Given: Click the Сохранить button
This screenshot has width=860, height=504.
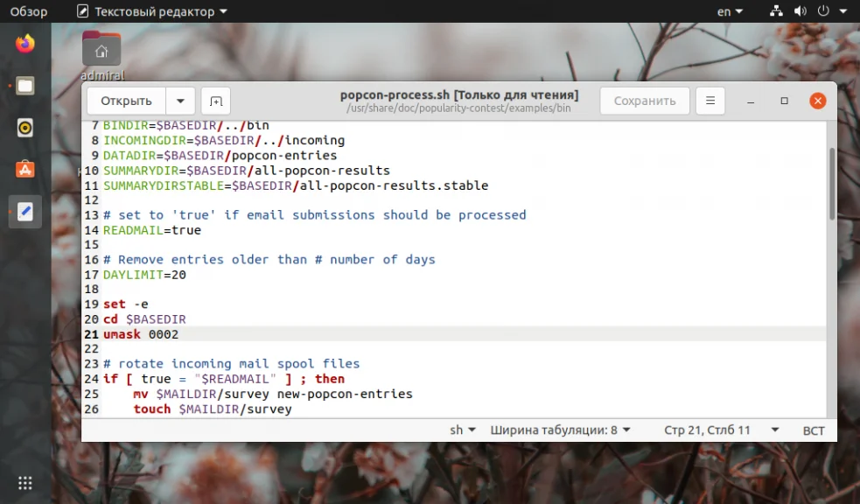Looking at the screenshot, I should (644, 101).
